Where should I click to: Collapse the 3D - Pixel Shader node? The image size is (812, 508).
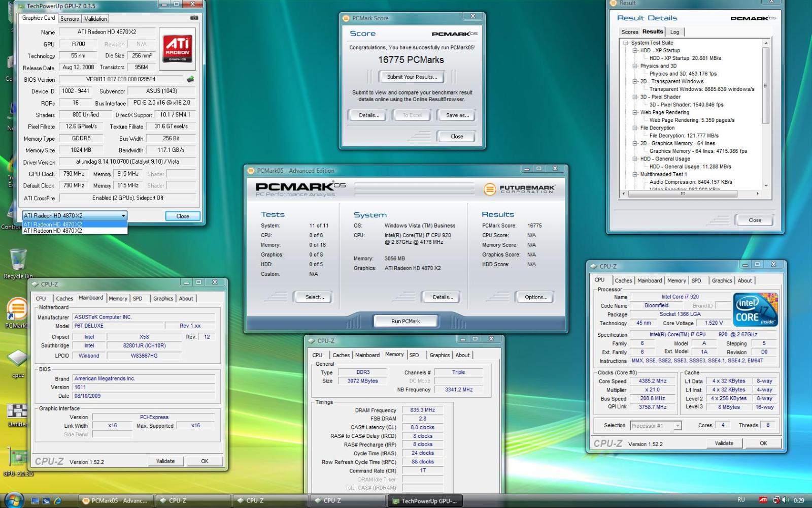[635, 97]
